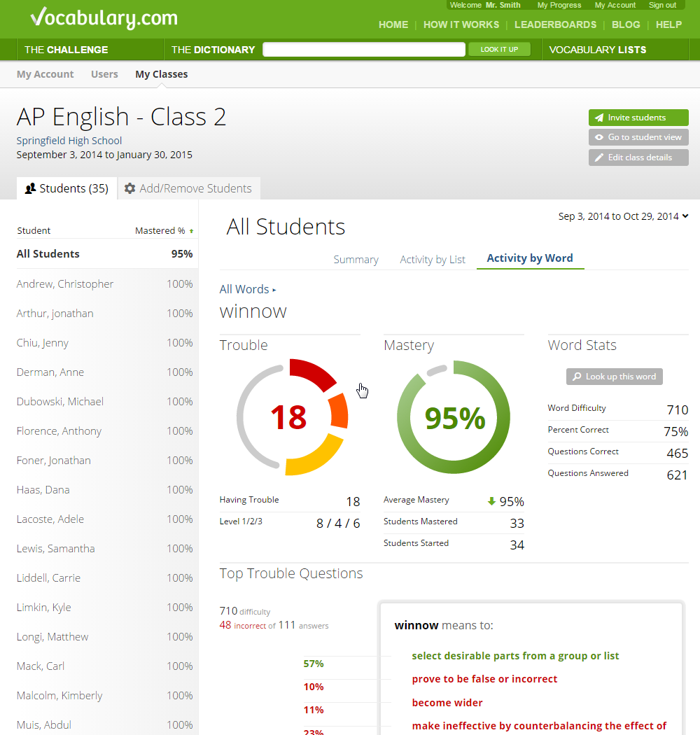This screenshot has width=700, height=735.
Task: Open the Activity by List tab
Action: tap(433, 260)
